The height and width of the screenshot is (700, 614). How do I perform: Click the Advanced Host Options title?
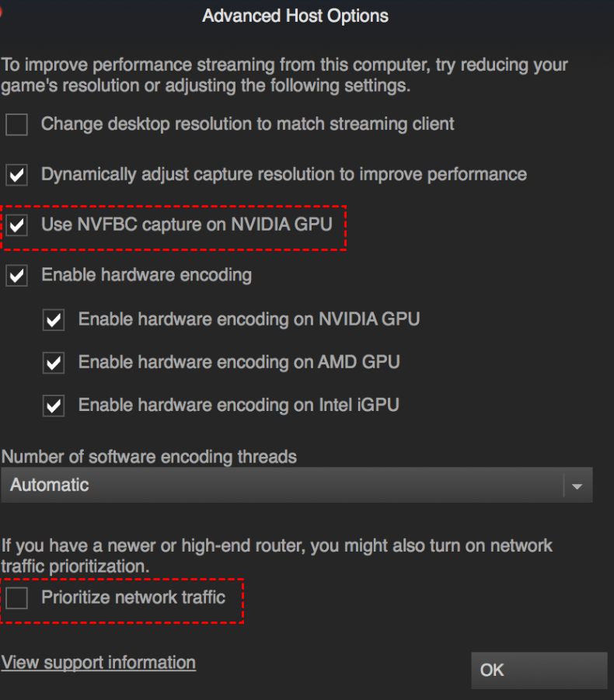coord(295,16)
